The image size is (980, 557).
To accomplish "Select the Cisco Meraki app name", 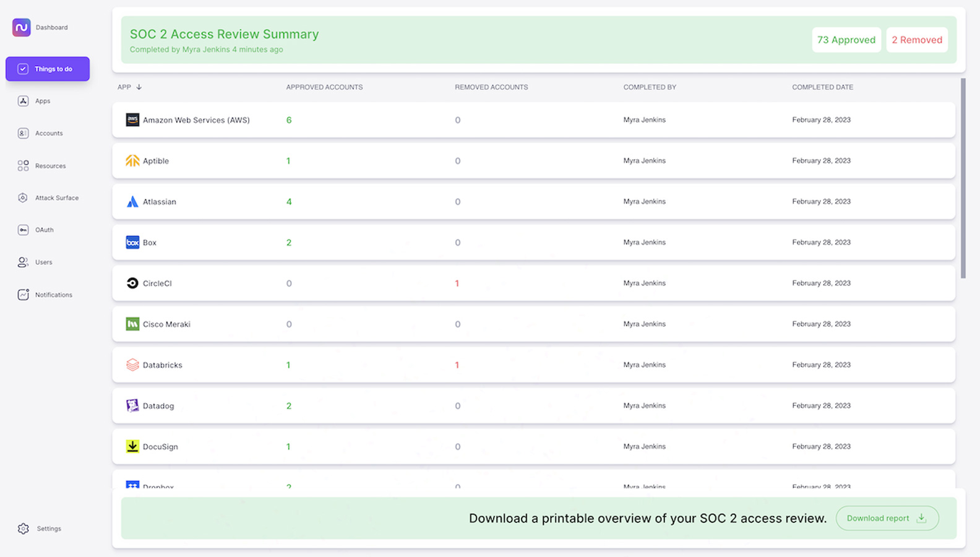I will coord(166,324).
